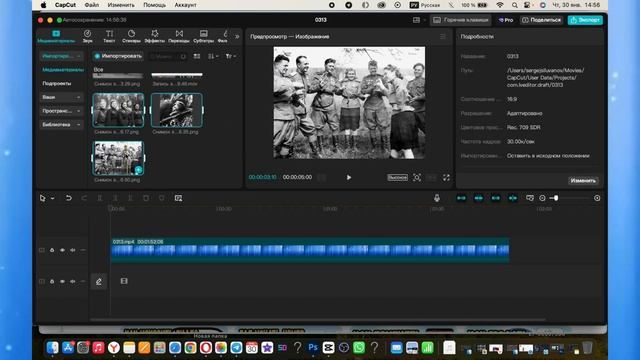
Task: Expand the Импортировать sidebar section
Action: point(61,56)
